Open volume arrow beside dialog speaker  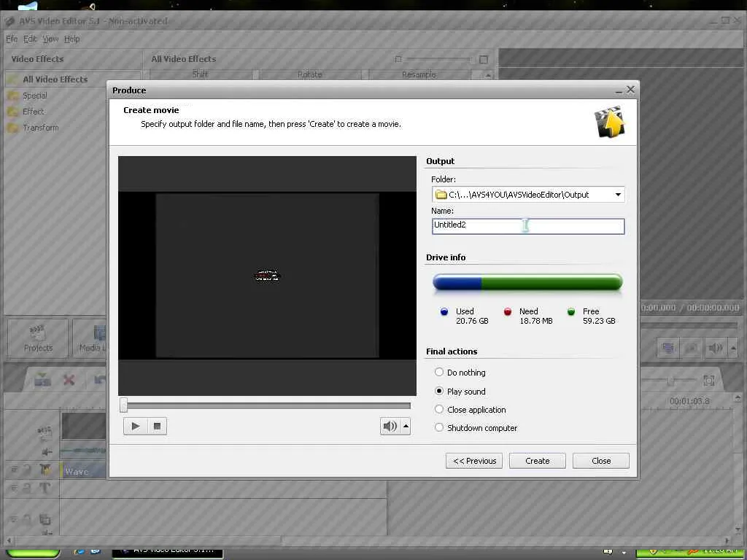tap(406, 426)
